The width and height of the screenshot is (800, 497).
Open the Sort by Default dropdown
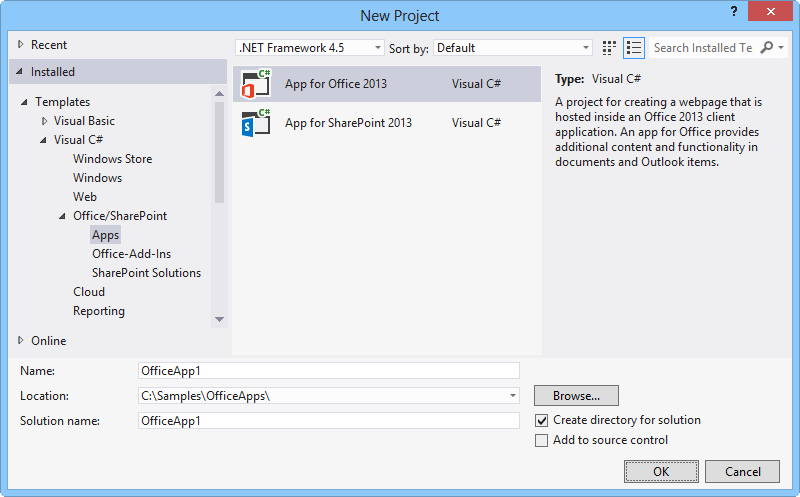click(x=513, y=48)
